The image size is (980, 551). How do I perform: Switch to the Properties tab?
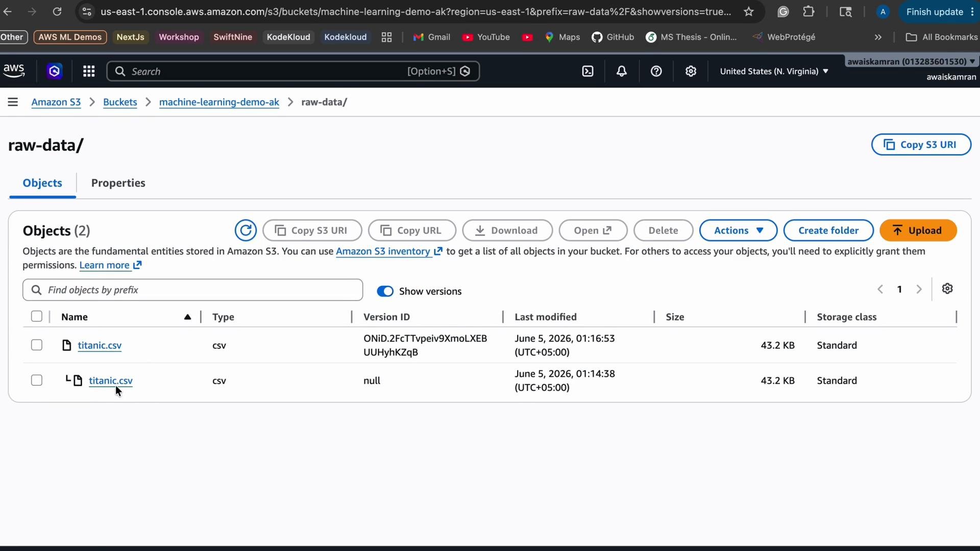pyautogui.click(x=118, y=183)
